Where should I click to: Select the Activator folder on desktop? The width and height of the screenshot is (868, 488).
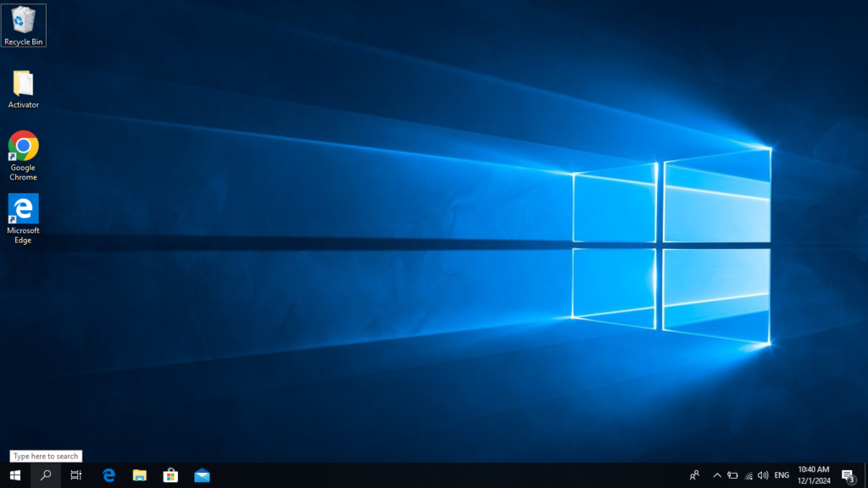tap(23, 89)
